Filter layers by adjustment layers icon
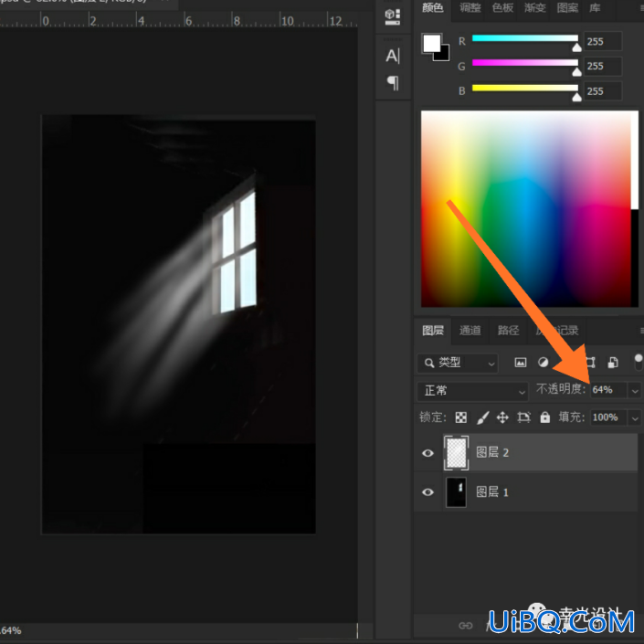Viewport: 644px width, 644px height. tap(543, 363)
